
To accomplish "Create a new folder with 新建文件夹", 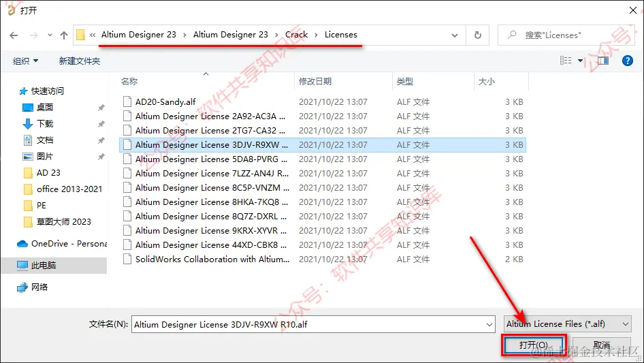I will click(79, 61).
